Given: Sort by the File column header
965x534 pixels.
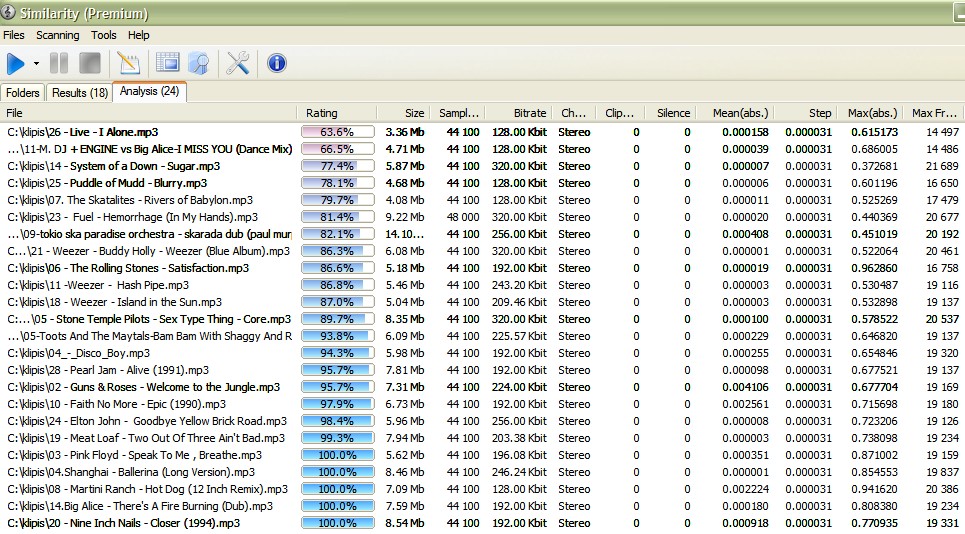Looking at the screenshot, I should click(x=148, y=113).
